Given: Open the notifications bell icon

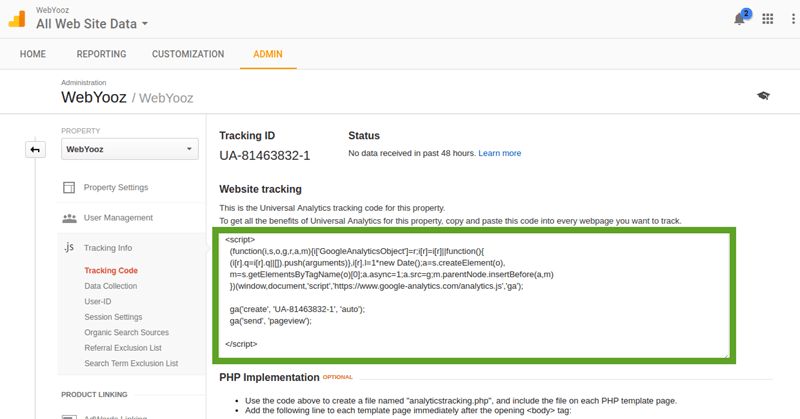Looking at the screenshot, I should point(739,19).
